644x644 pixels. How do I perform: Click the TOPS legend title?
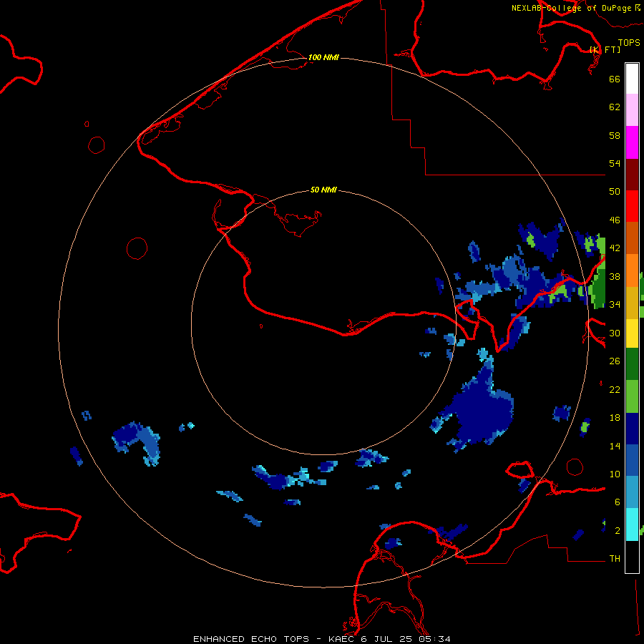click(x=629, y=43)
